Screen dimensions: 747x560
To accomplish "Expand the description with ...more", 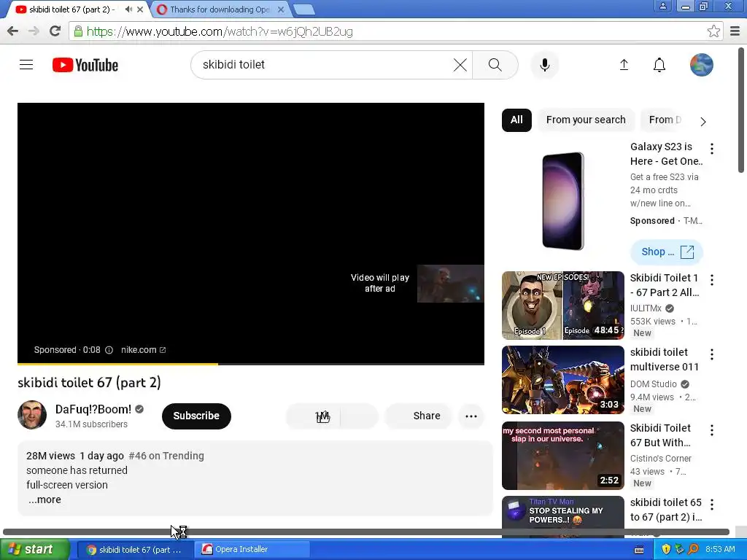I will 44,499.
